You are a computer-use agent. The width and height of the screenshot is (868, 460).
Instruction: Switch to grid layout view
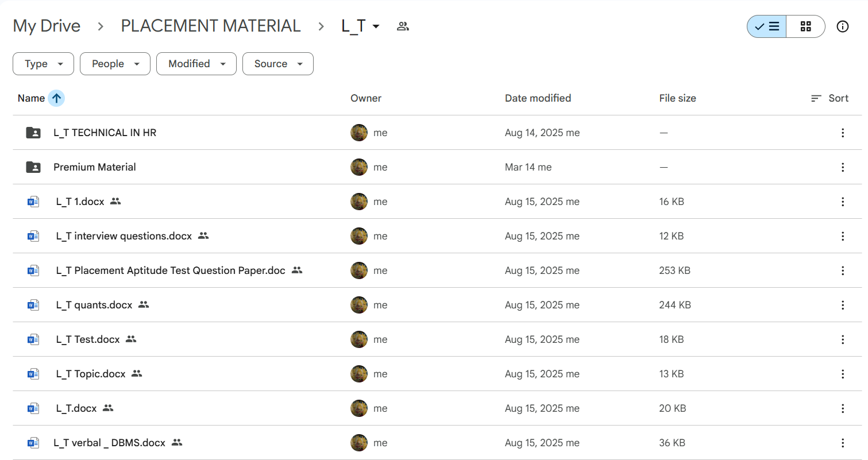click(x=805, y=26)
